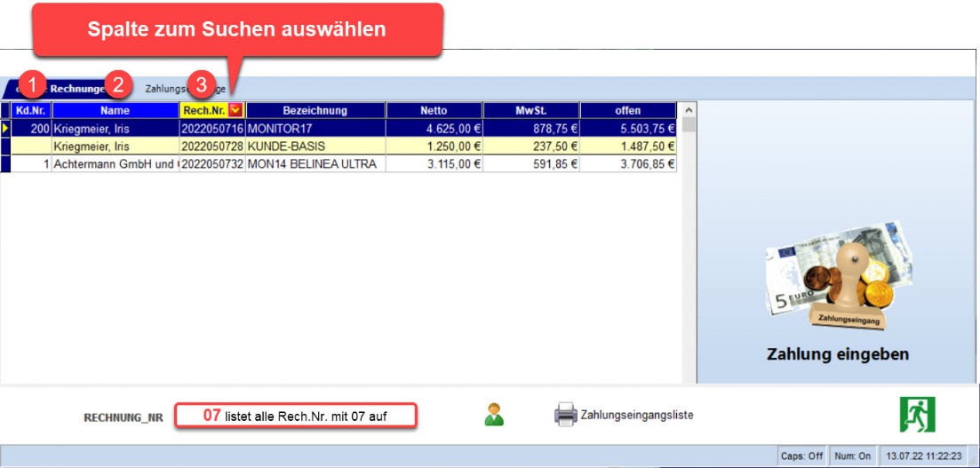
Task: Click the Zahlung eingeben button label
Action: click(x=837, y=354)
